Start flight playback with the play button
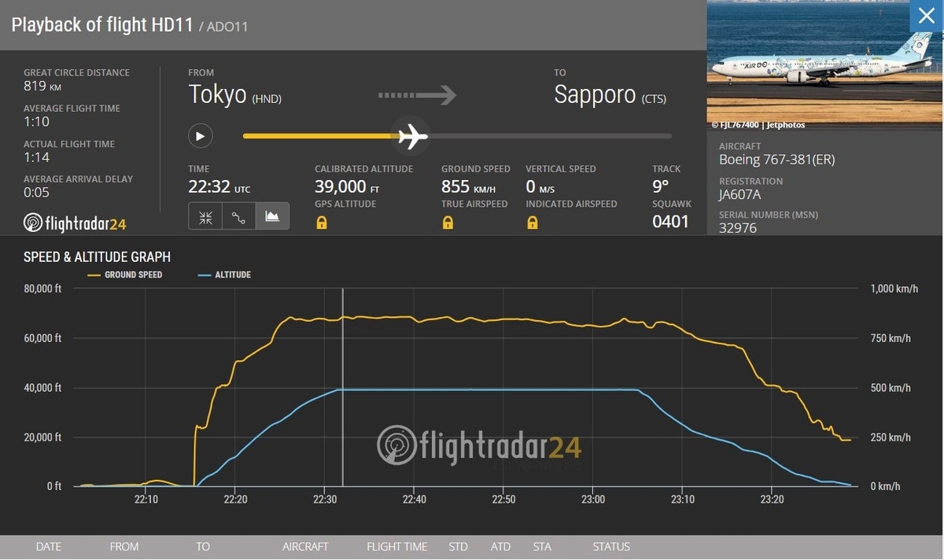 click(x=200, y=136)
